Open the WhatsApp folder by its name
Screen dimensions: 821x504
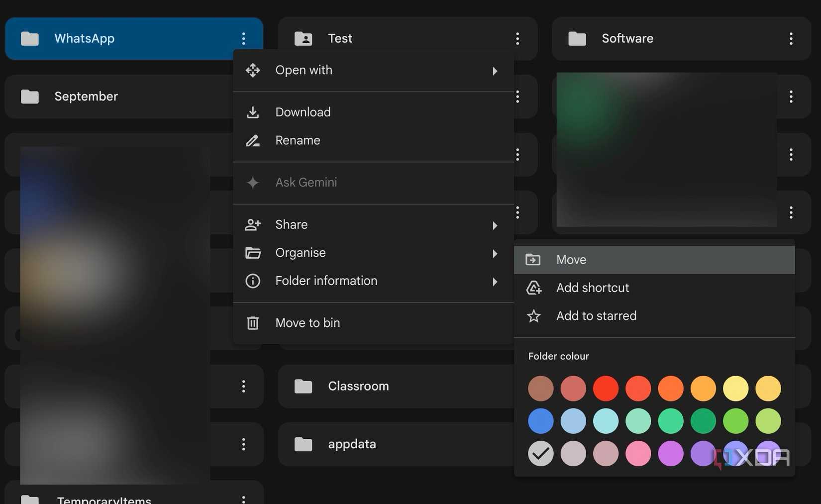(85, 39)
